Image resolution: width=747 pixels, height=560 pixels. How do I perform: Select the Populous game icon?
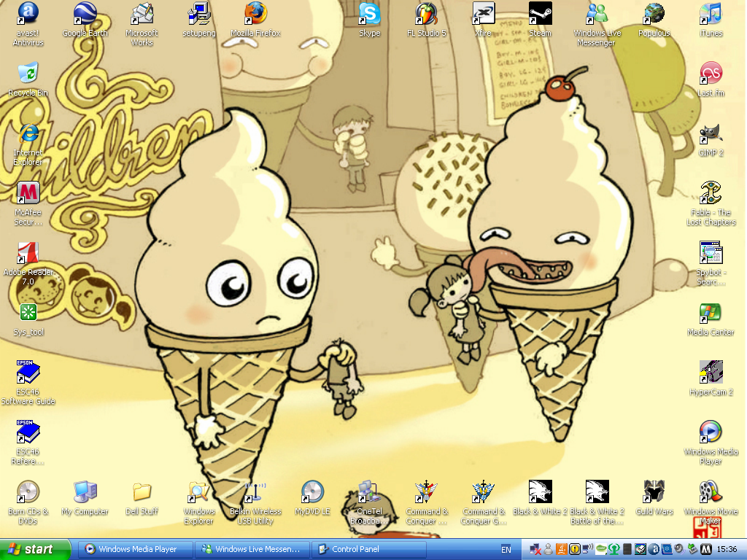(654, 20)
